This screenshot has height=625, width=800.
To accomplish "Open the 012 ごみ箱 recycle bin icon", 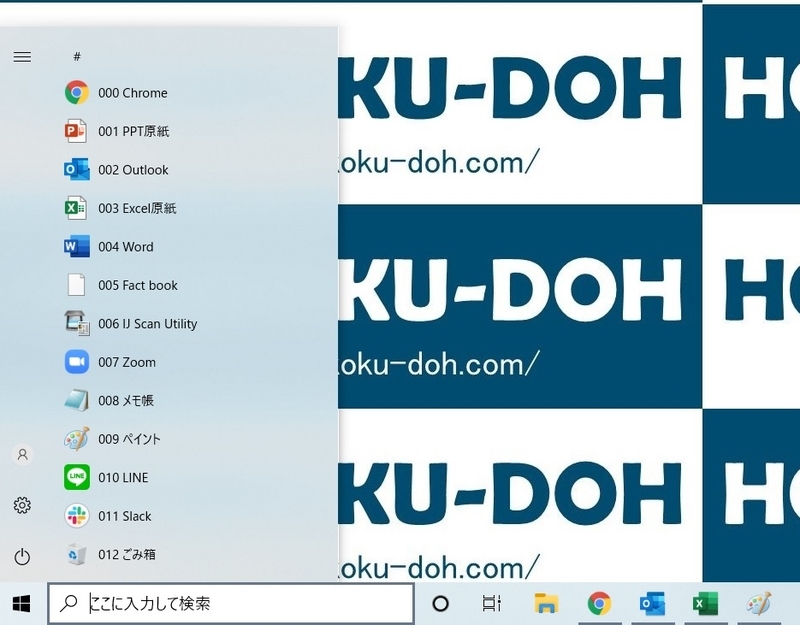I will tap(77, 554).
